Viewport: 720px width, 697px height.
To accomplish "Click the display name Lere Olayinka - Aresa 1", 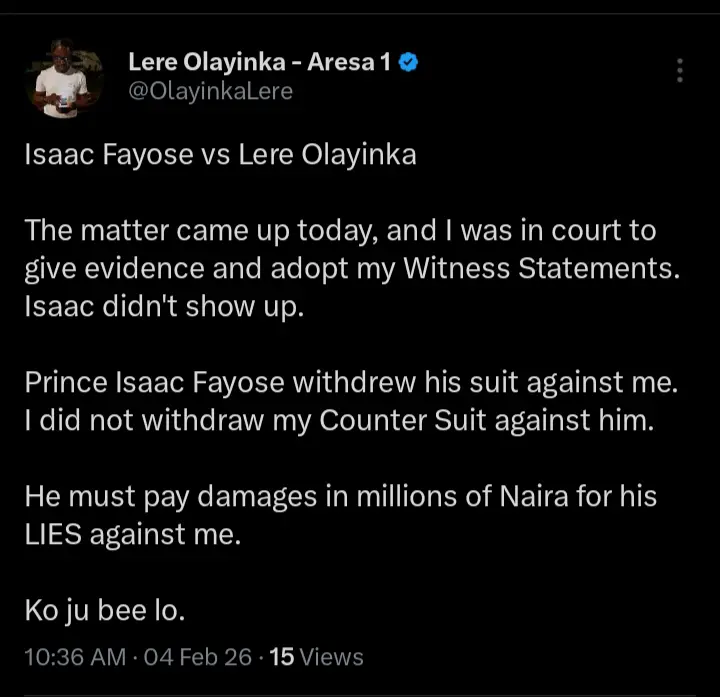I will [262, 63].
